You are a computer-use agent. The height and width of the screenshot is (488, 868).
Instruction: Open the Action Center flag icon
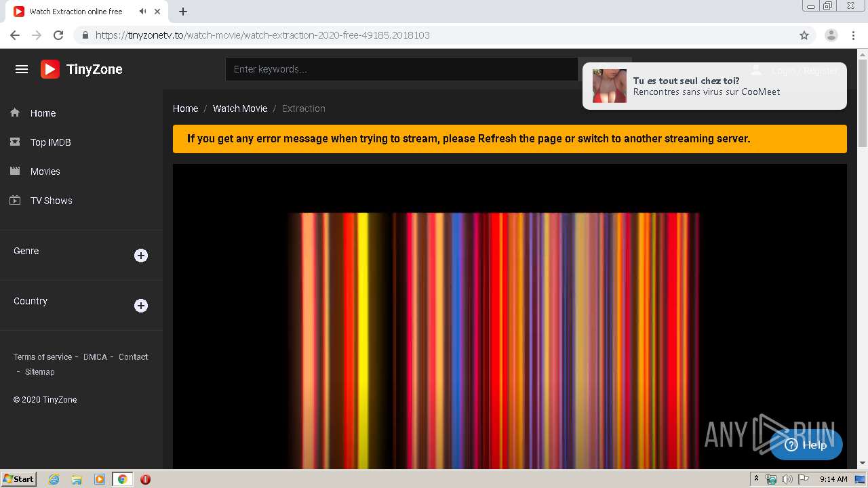[803, 479]
